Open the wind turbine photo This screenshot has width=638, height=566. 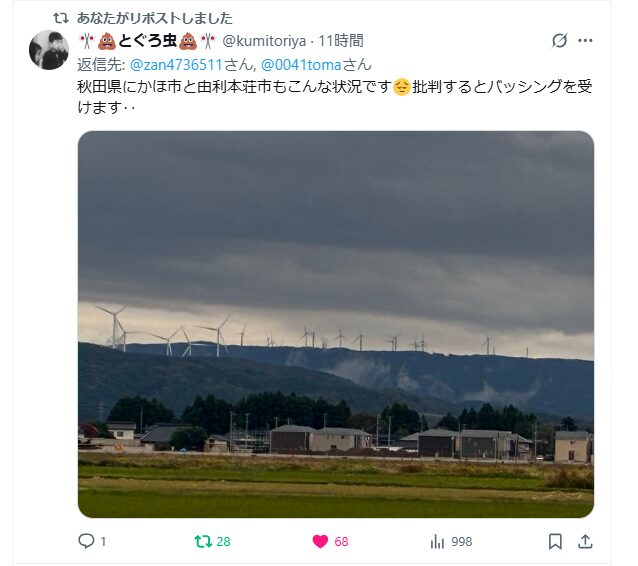[x=336, y=324]
